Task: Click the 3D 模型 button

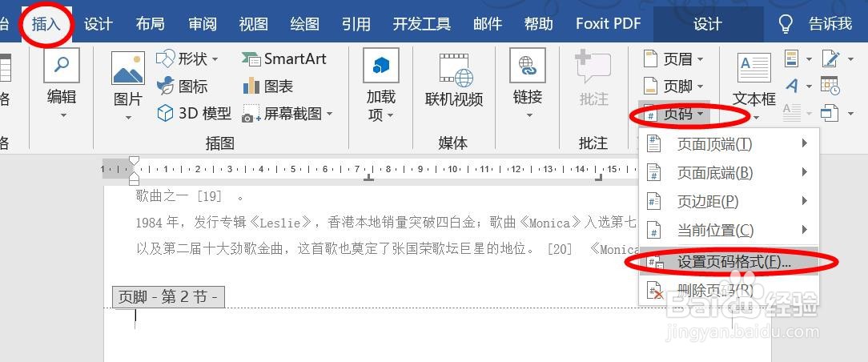Action: coord(195,114)
